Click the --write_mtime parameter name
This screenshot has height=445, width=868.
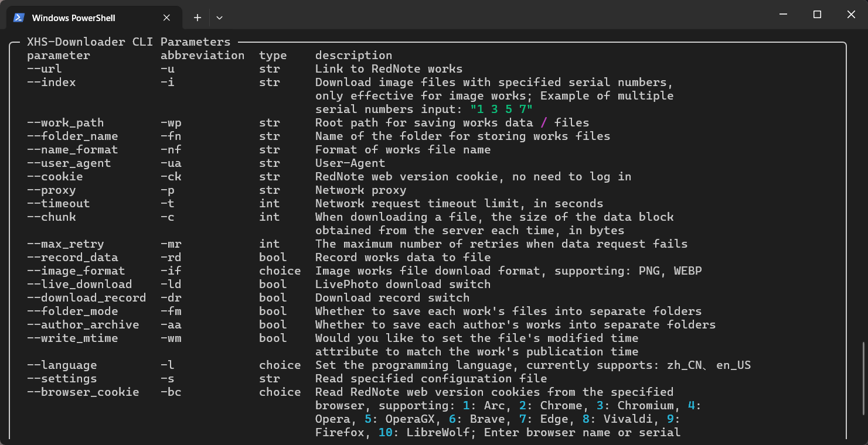coord(72,338)
